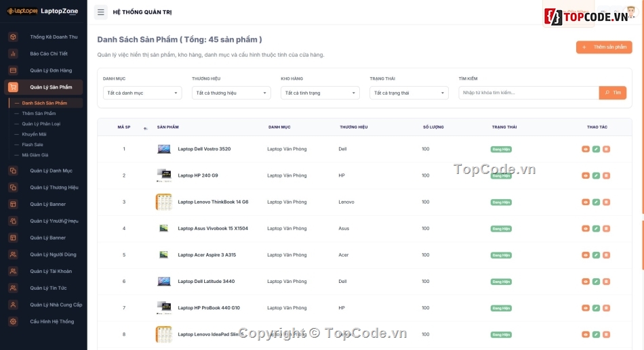644x350 pixels.
Task: Edit Laptop HP ProBook 440 G10
Action: tap(596, 308)
